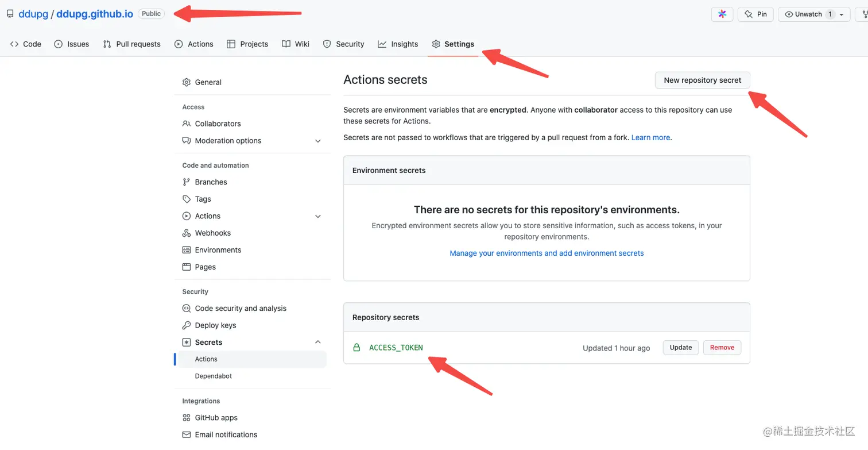This screenshot has height=450, width=868.
Task: Click the colorful star extension icon
Action: coord(722,14)
